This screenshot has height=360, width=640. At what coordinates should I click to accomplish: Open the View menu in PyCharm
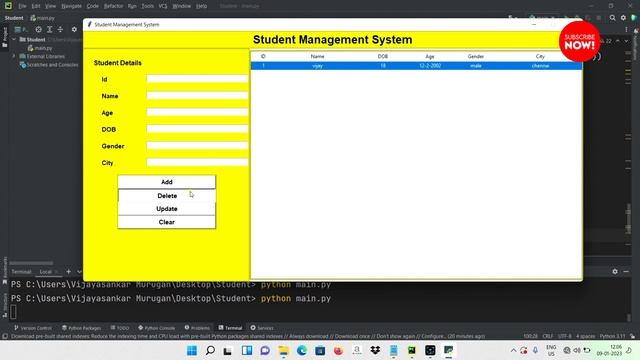[51, 6]
